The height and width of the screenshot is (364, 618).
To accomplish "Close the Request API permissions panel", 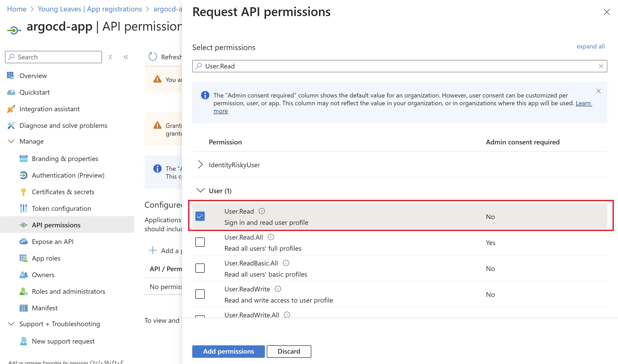I will [x=607, y=12].
